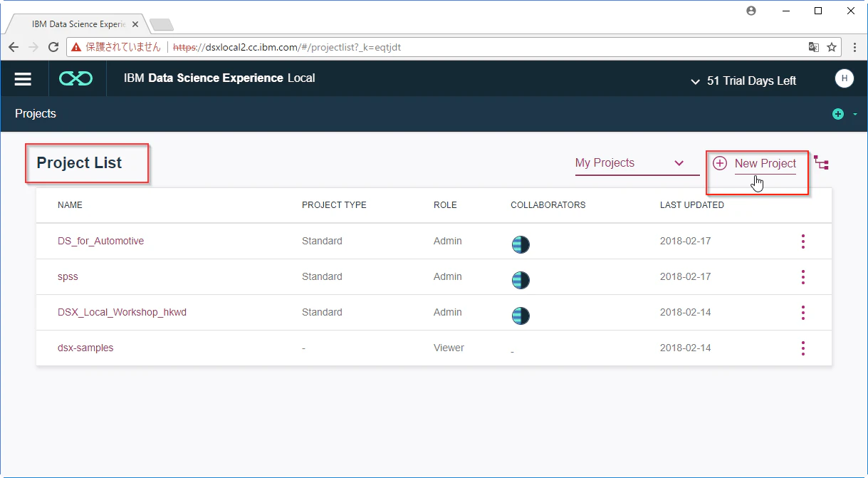
Task: Open the dsx-samples project
Action: 85,348
